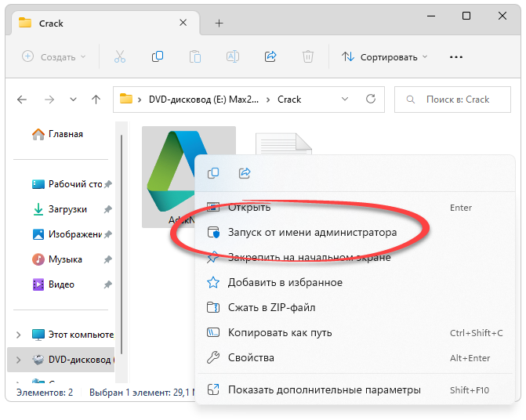Go back with the left arrow
The width and height of the screenshot is (526, 420).
[x=22, y=100]
